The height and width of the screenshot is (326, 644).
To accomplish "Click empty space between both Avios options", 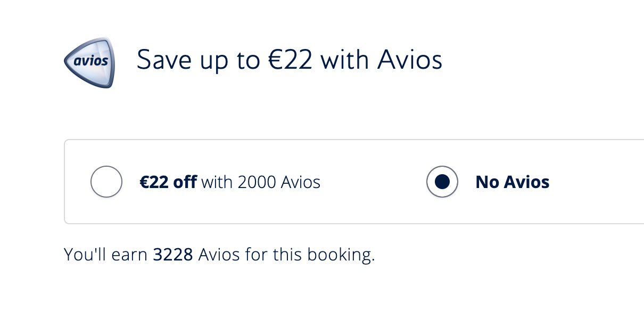I will [x=373, y=182].
